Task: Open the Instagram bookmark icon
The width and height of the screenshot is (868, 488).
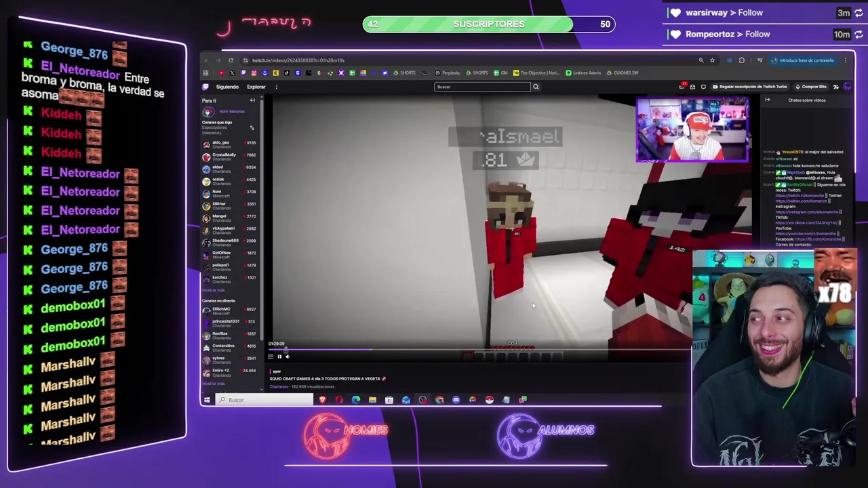Action: tap(254, 73)
